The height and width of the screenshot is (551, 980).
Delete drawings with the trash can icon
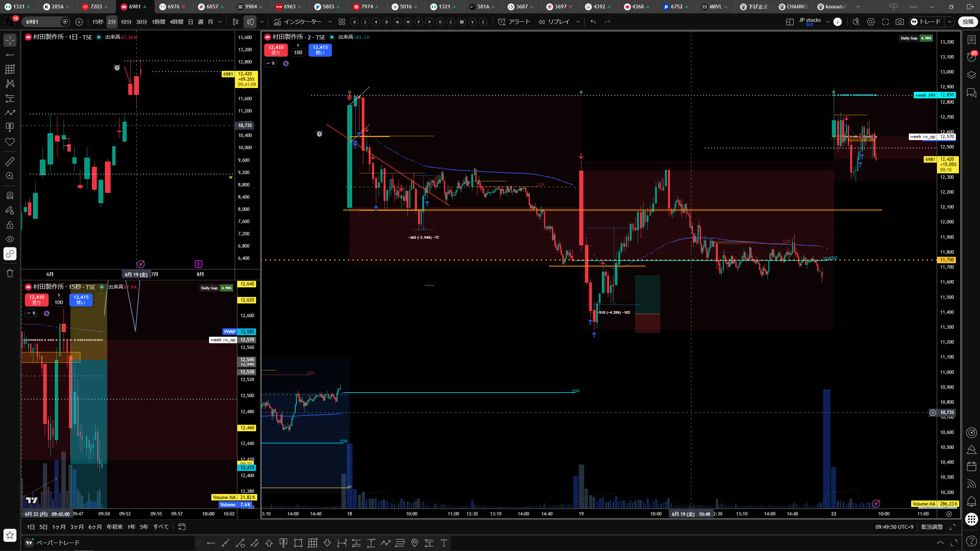[10, 273]
